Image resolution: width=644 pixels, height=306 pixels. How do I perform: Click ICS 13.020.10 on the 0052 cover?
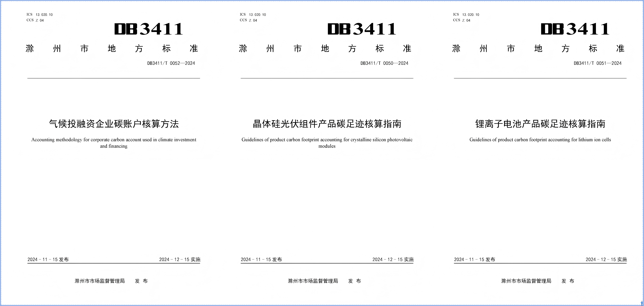pos(40,15)
